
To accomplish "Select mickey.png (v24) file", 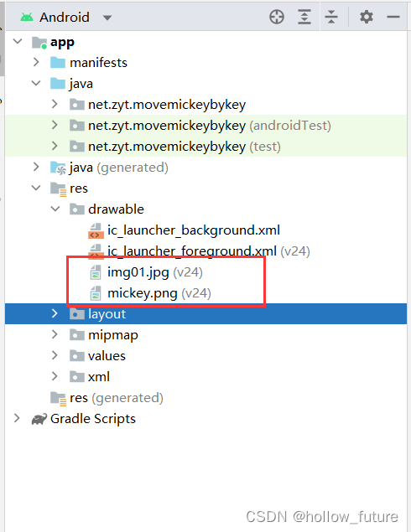I will click(x=159, y=293).
